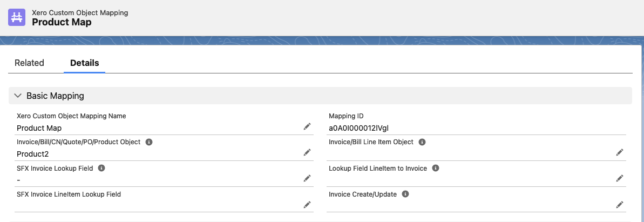This screenshot has width=644, height=222.
Task: Edit the Invoice/Bill/CN/Quote/PO/Product Object field
Action: click(x=307, y=152)
